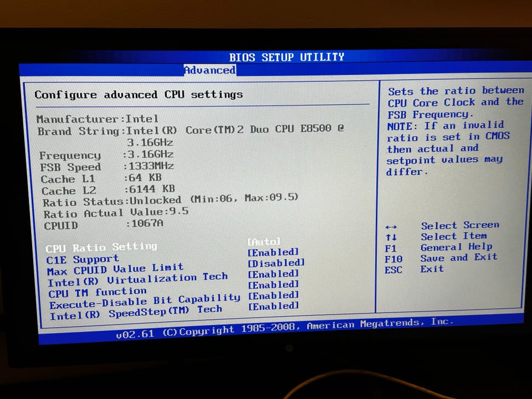The image size is (532, 399).
Task: Click the Select Screen label
Action: (460, 226)
